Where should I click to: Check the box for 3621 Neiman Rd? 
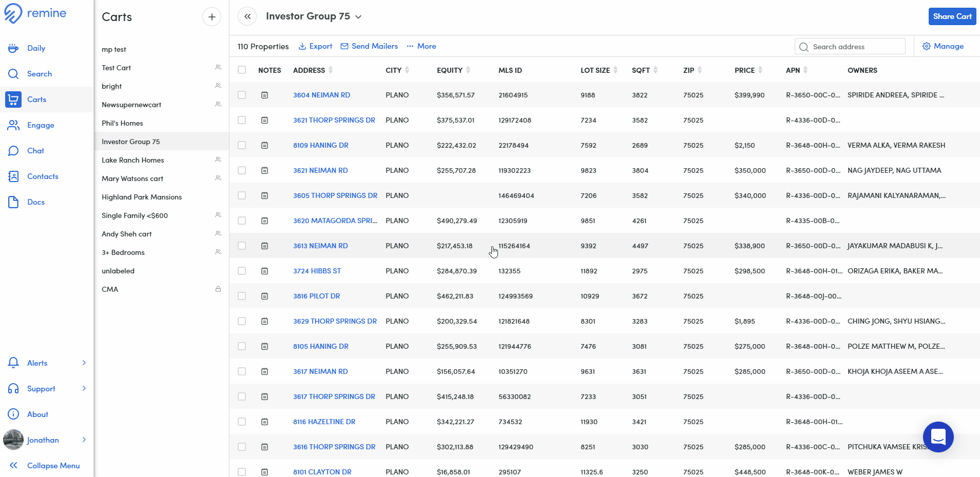pos(242,170)
